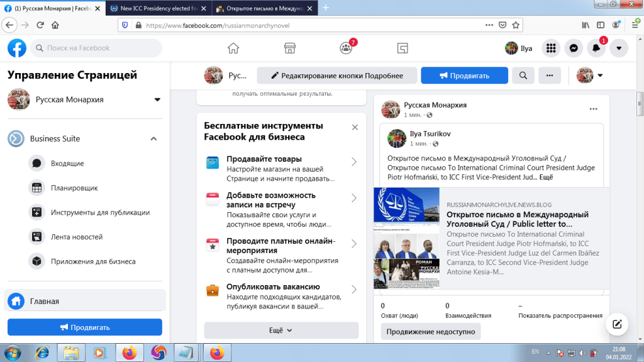Open the Facebook Home feed icon
644x362 pixels.
(233, 48)
